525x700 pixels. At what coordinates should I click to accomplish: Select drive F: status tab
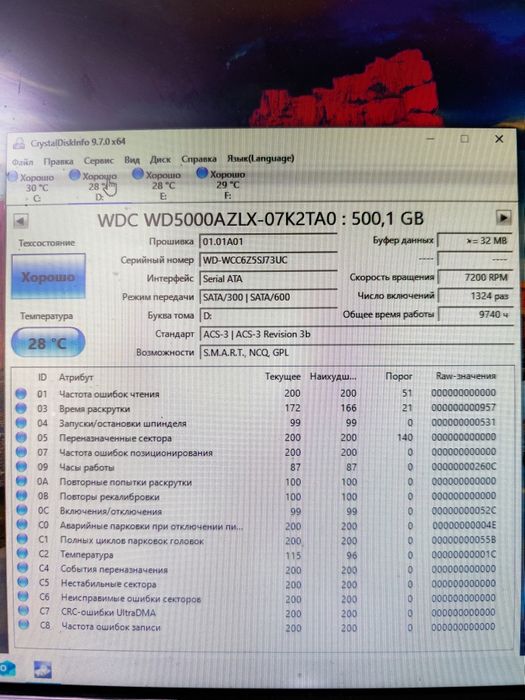[222, 184]
